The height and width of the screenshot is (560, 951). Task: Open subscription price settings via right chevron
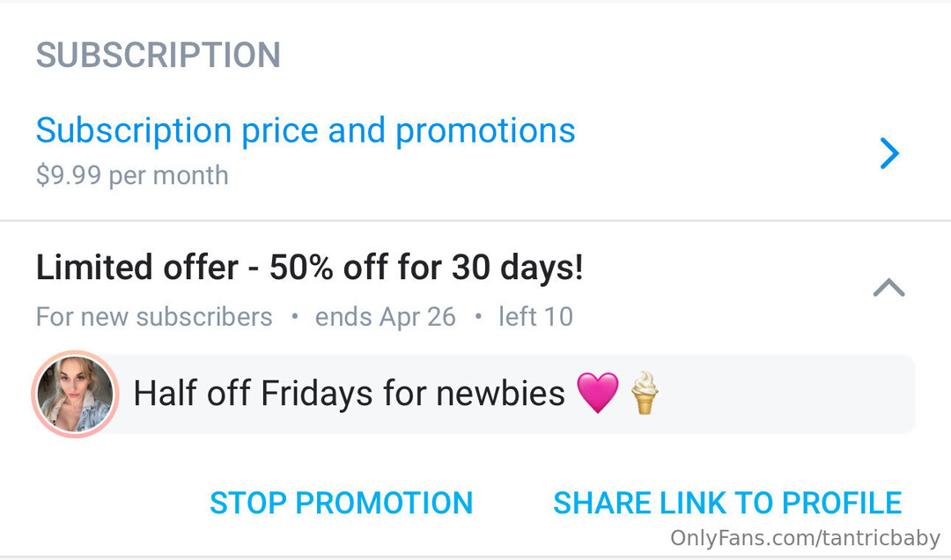(x=889, y=154)
